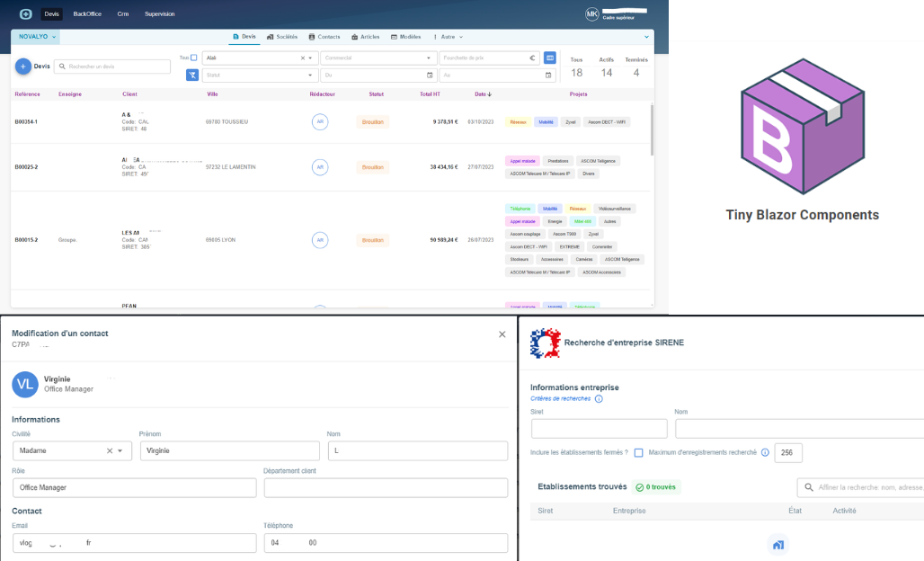Click the AR redactor avatar for B00354-1
The height and width of the screenshot is (561, 924).
point(320,122)
